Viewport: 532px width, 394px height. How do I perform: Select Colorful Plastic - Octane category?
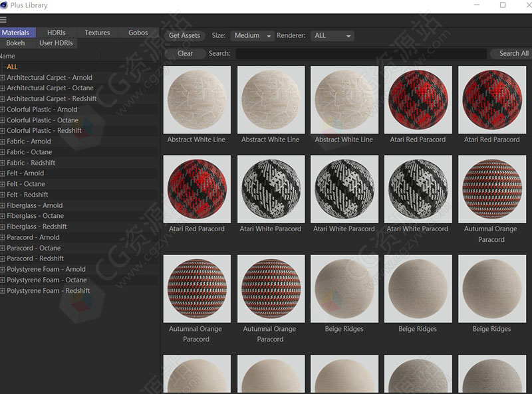click(x=43, y=120)
